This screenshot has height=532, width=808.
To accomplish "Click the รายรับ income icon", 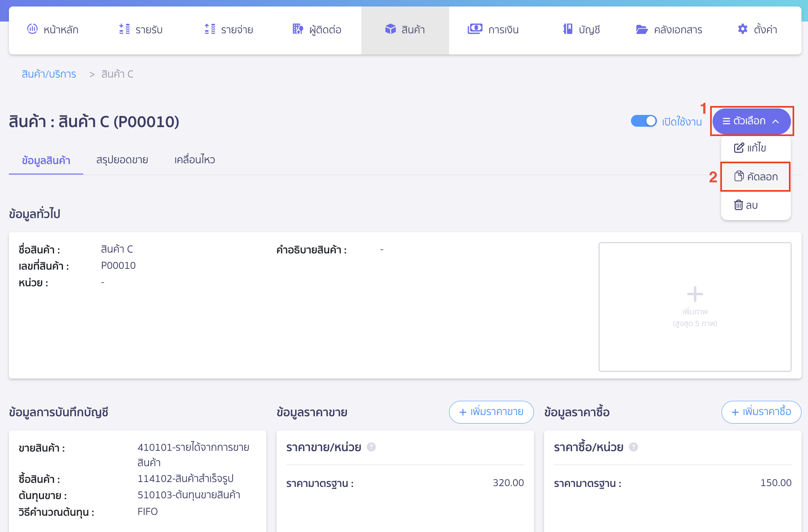I will coord(124,29).
